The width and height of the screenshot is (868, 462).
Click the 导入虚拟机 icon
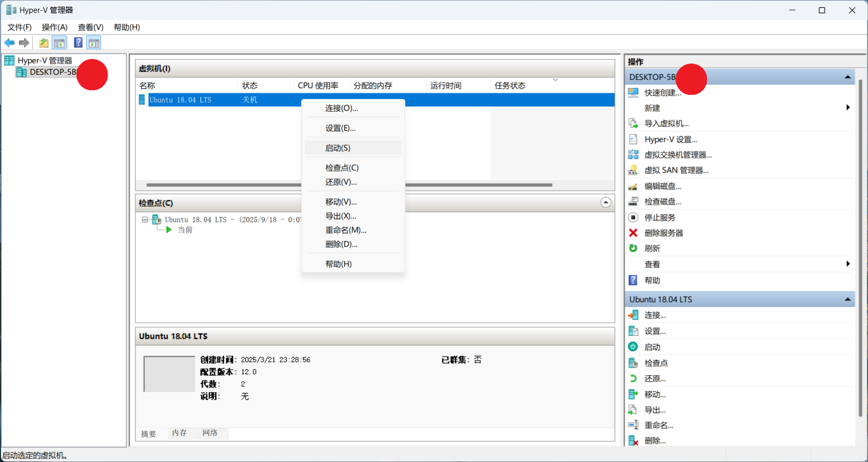[x=633, y=123]
